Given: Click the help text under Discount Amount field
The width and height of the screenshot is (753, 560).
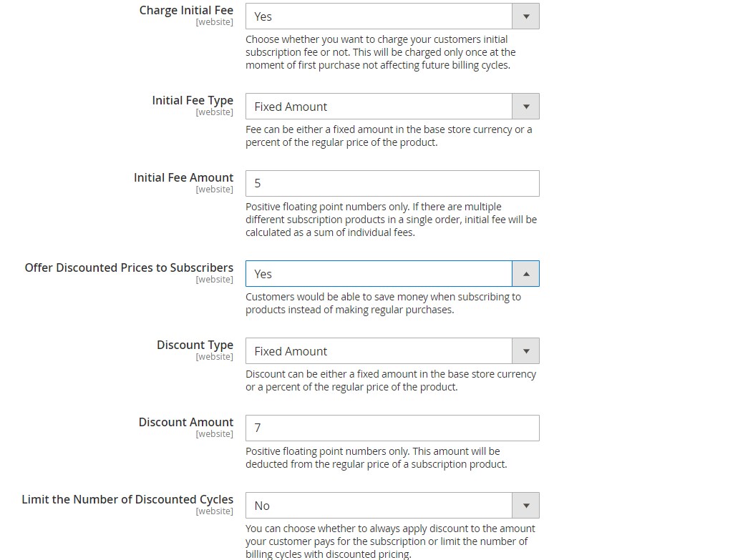Looking at the screenshot, I should (376, 458).
